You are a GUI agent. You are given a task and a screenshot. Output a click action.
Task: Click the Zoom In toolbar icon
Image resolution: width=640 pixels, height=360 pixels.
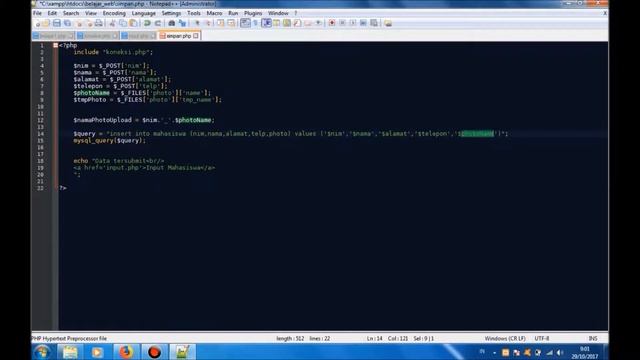[x=197, y=23]
